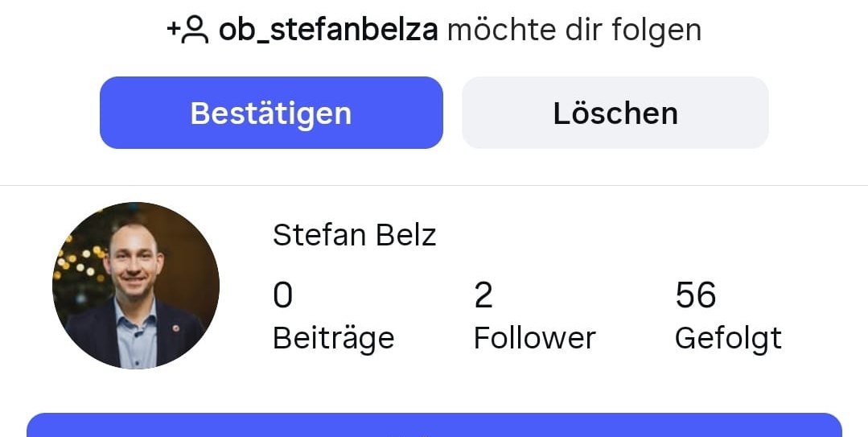Open Stefan Belz's round profile picture
Viewport: 868px width, 437px height.
click(x=136, y=286)
